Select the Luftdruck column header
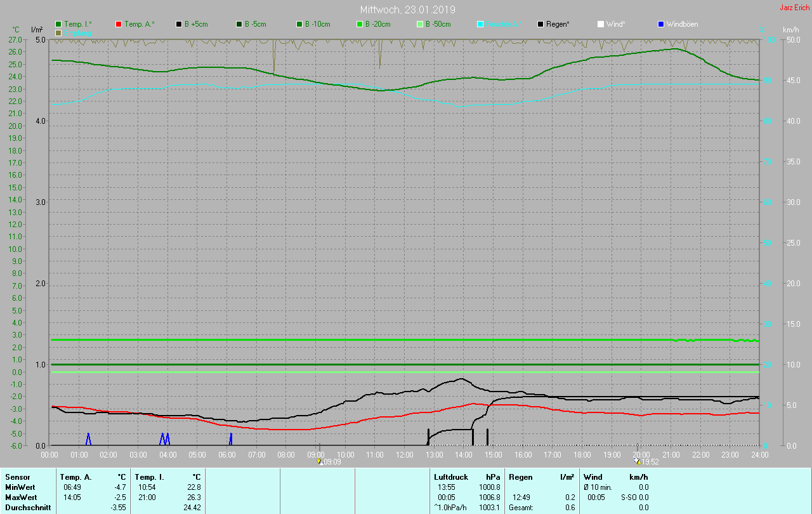 click(x=451, y=477)
